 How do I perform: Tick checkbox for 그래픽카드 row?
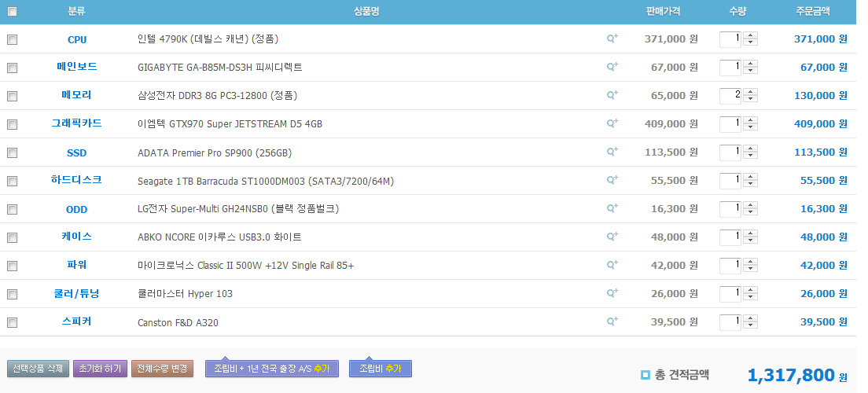tap(12, 124)
